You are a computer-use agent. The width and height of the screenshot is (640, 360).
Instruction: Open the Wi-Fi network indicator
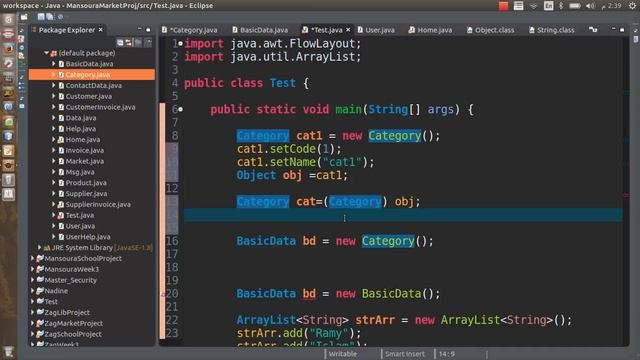pyautogui.click(x=533, y=6)
